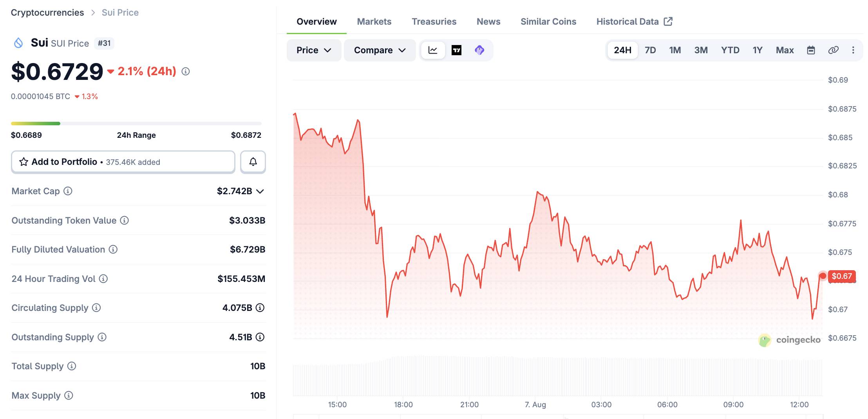Expand Market Cap details chevron
This screenshot has height=419, width=868.
pos(260,191)
